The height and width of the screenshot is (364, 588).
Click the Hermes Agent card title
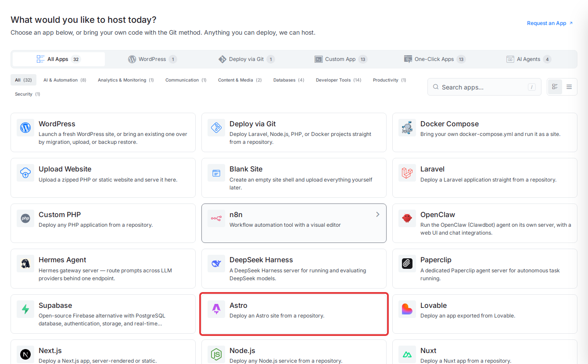(x=62, y=260)
